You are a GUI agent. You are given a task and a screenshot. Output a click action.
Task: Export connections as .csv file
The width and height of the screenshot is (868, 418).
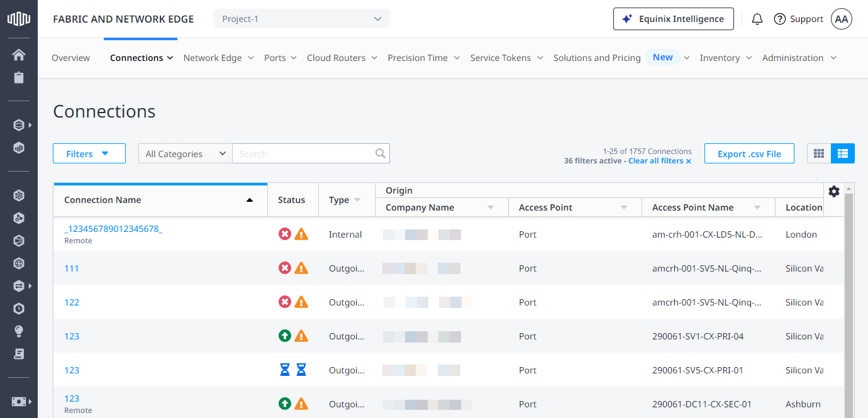749,153
